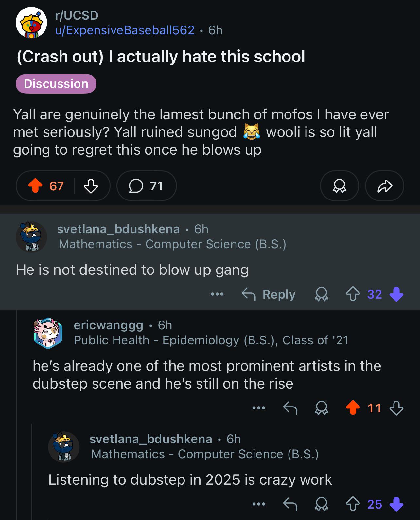Open ericwanggg's avatar profile picture
This screenshot has width=420, height=520.
click(48, 333)
